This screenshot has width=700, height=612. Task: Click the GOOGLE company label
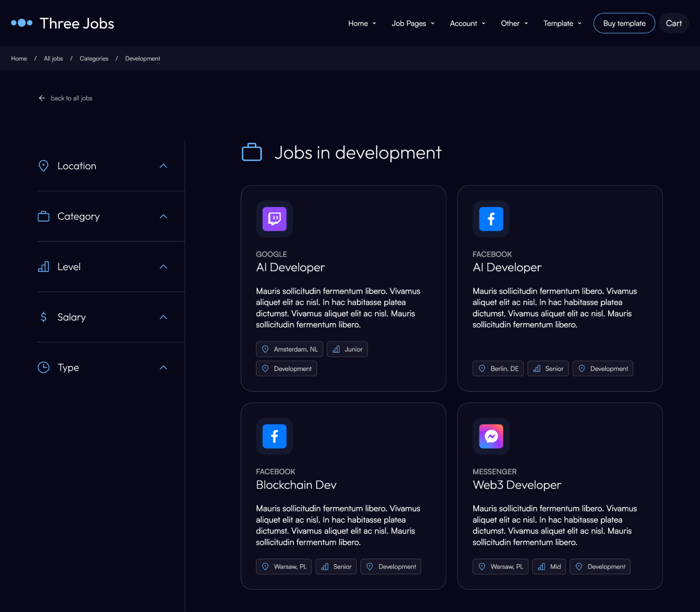click(271, 254)
